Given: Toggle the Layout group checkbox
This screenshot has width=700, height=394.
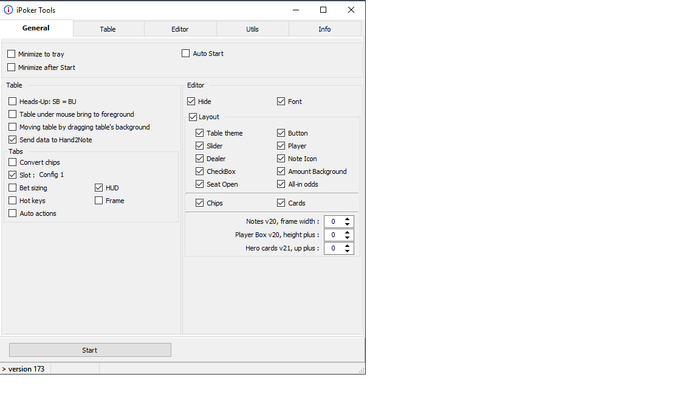Looking at the screenshot, I should (x=193, y=117).
